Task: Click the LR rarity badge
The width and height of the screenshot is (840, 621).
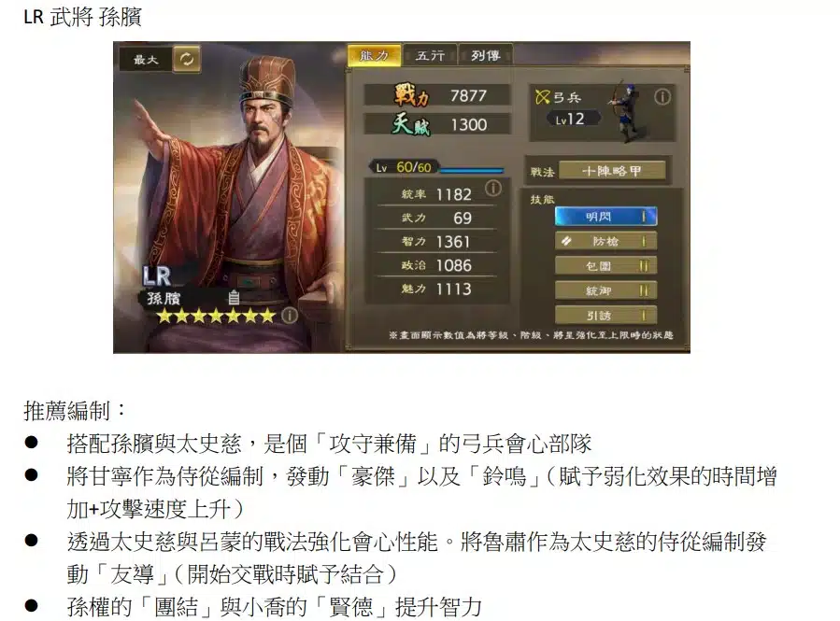Action: (156, 275)
